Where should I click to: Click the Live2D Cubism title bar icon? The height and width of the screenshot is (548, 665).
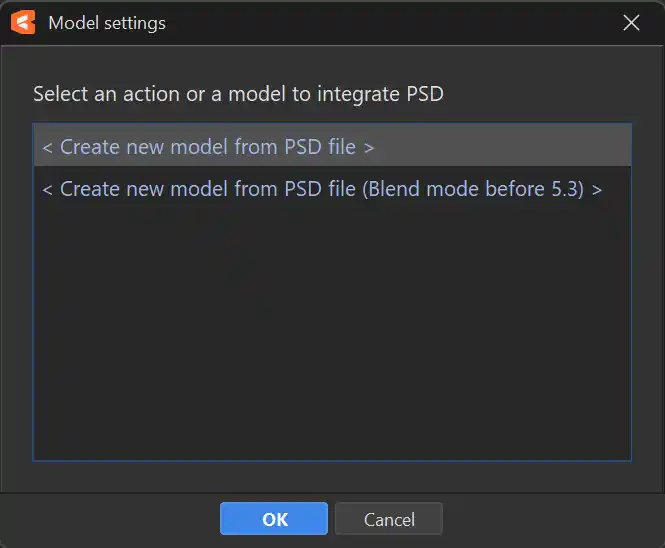26,22
